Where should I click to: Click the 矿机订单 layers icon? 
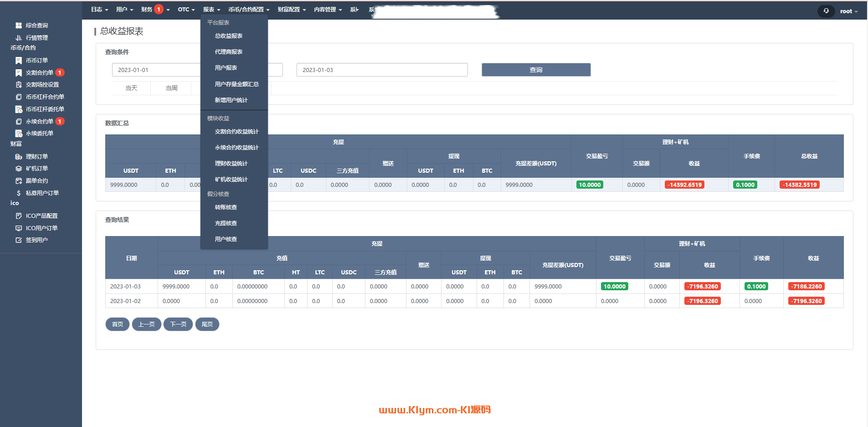(x=19, y=169)
